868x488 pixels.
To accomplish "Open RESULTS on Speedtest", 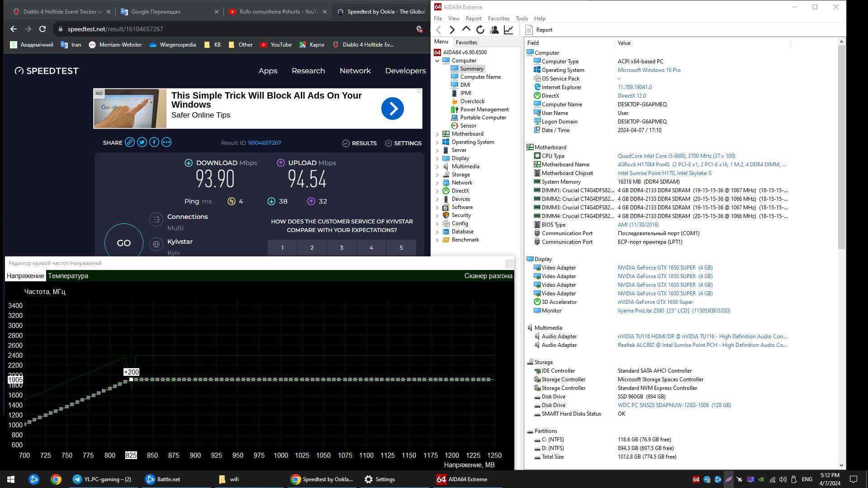I will click(359, 143).
